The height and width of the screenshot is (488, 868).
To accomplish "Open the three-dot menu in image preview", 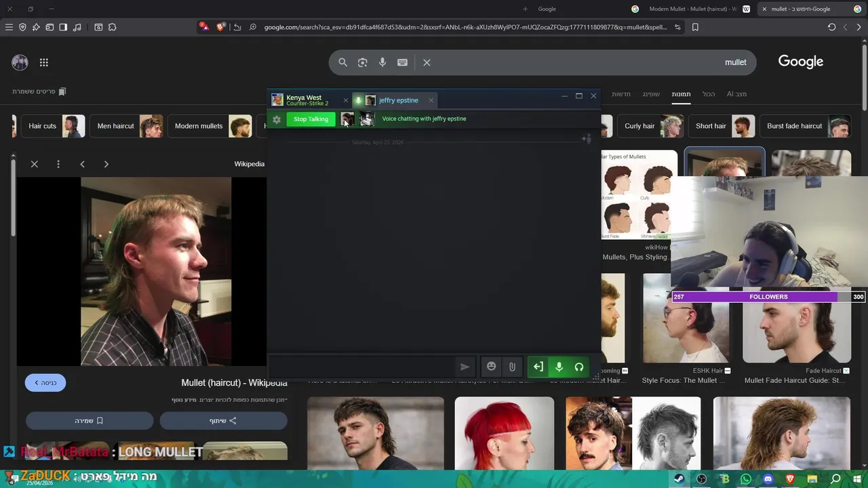I will coord(58,164).
